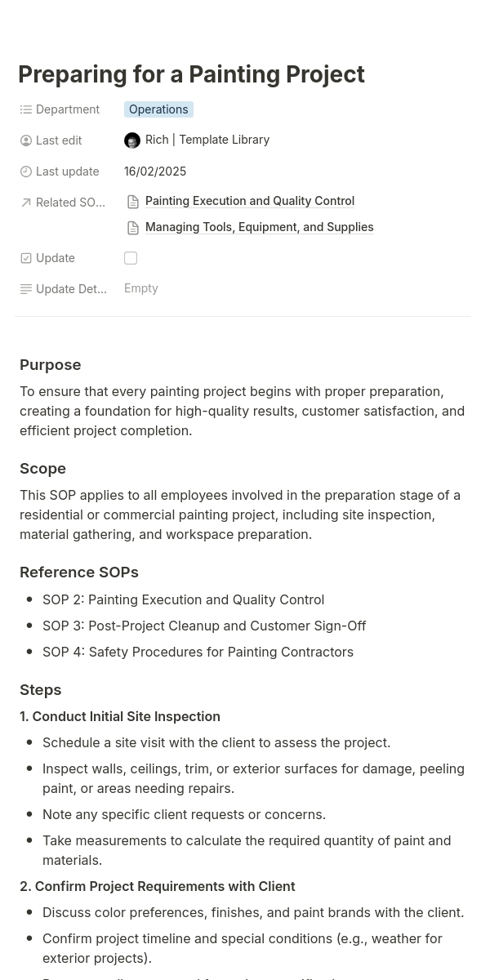Viewport: 490px width, 980px height.
Task: Click the Department property list icon
Action: pos(26,109)
